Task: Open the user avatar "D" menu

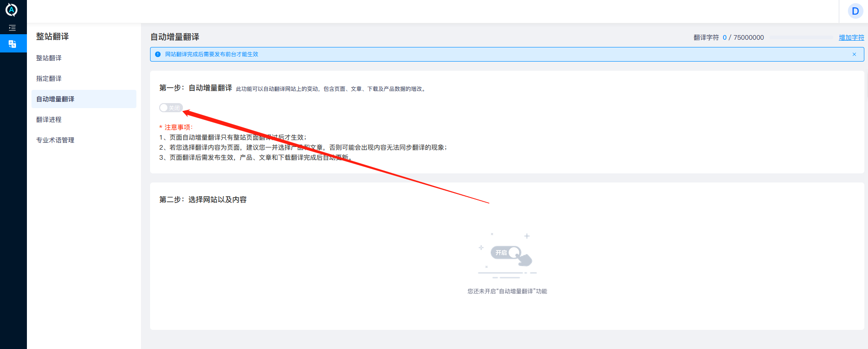Action: click(x=855, y=11)
